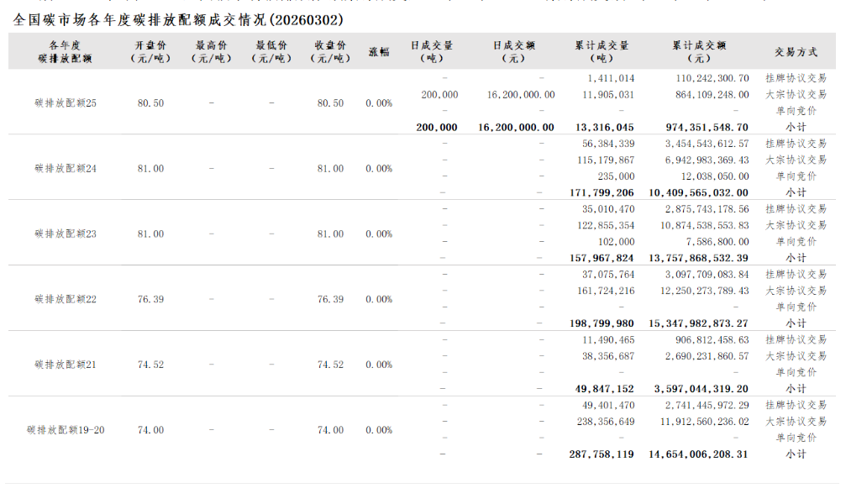
Task: Click the 碳排放配额22 row label
Action: click(x=66, y=299)
